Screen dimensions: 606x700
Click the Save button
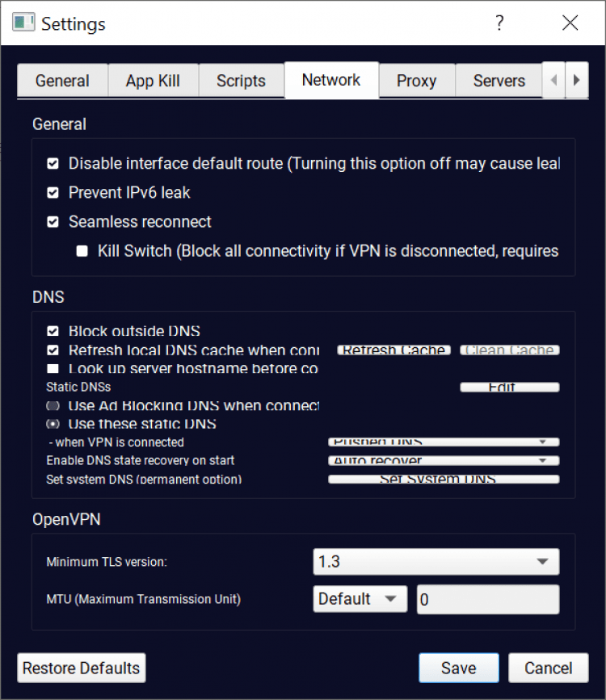(458, 669)
